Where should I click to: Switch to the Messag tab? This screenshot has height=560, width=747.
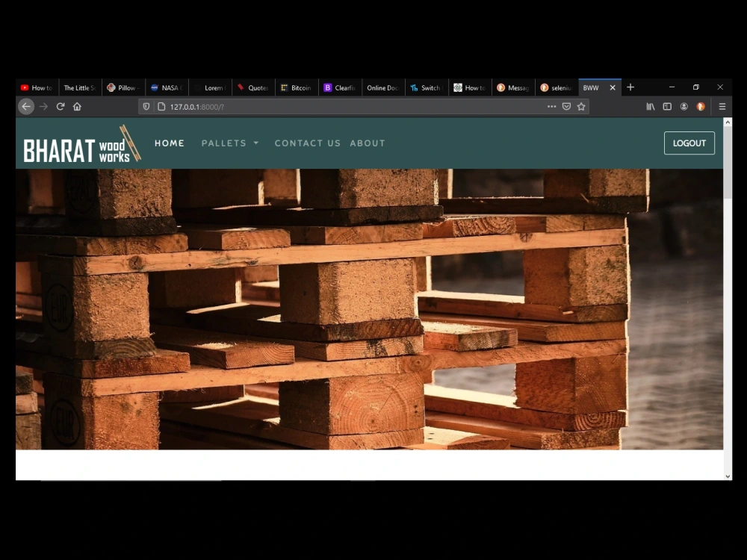[x=514, y=87]
